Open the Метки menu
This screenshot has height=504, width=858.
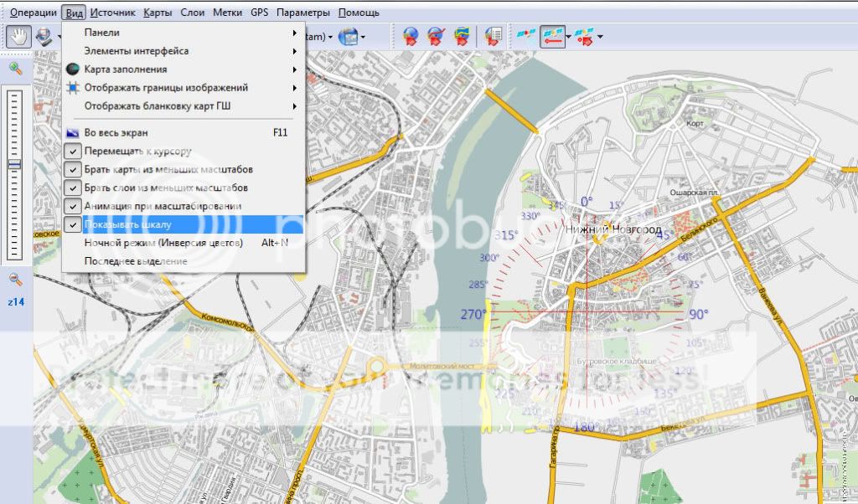pos(228,13)
